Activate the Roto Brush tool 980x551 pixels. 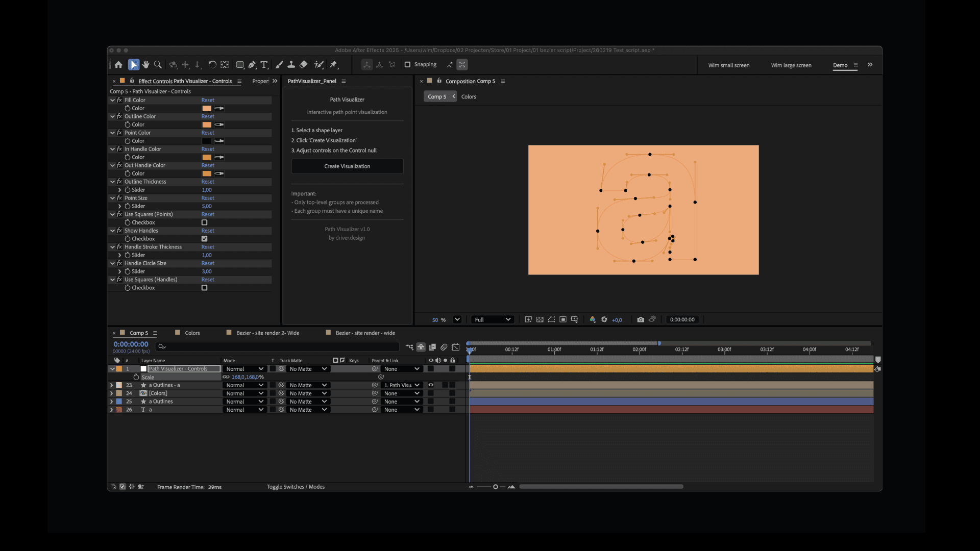(319, 65)
